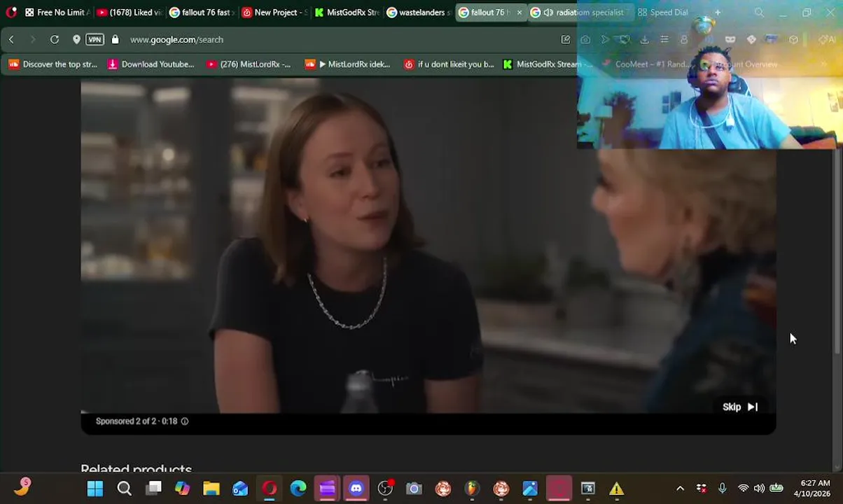Screen dimensions: 843x504
Task: Open the Opera snapshot camera icon
Action: (x=585, y=40)
